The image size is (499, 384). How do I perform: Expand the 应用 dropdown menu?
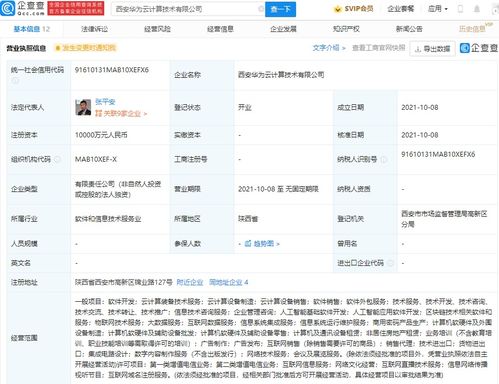[438, 9]
